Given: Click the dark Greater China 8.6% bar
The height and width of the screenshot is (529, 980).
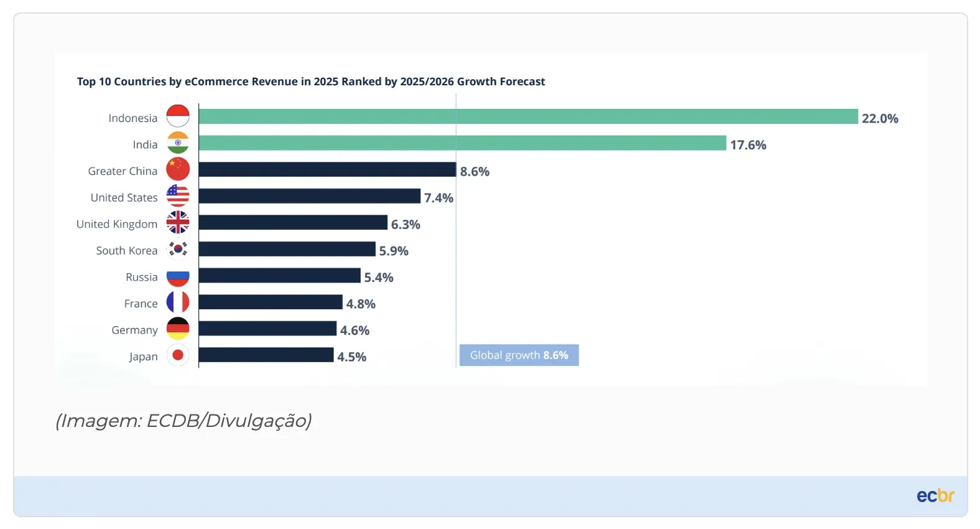Looking at the screenshot, I should pyautogui.click(x=327, y=170).
